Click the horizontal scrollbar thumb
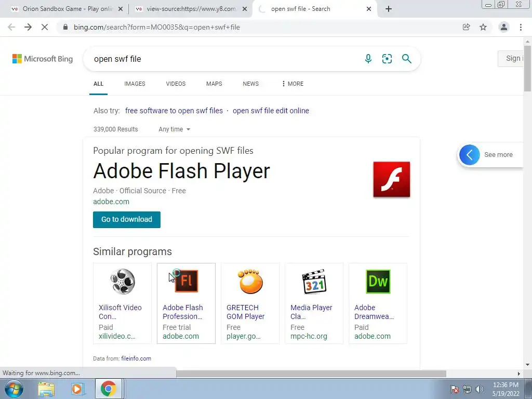 tap(311, 374)
